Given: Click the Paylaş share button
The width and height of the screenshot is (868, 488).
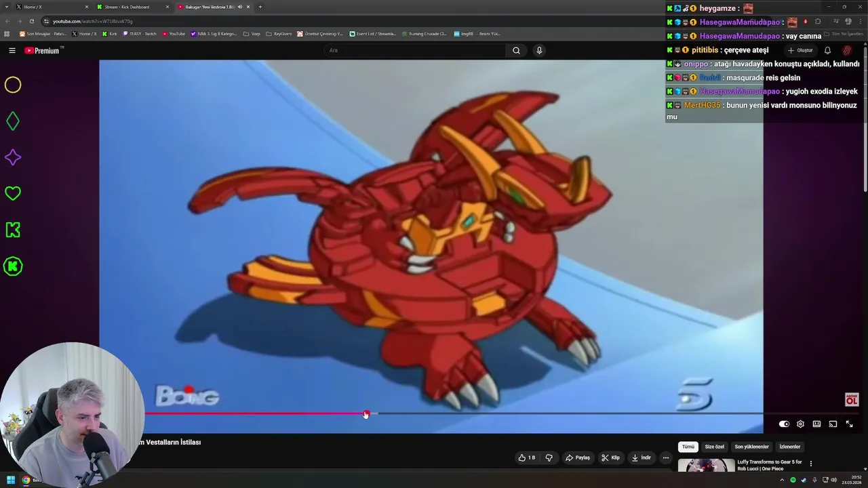Looking at the screenshot, I should (578, 457).
